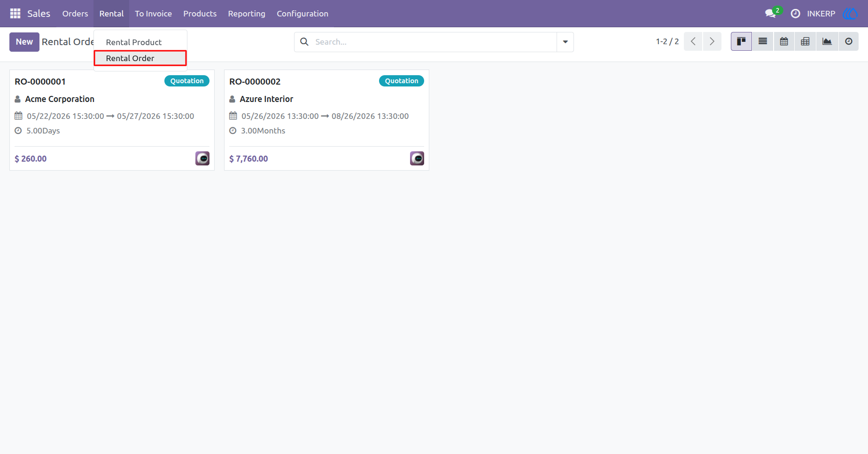The image size is (868, 454).
Task: Click salesperson avatar on RO-0000001 card
Action: pos(202,158)
